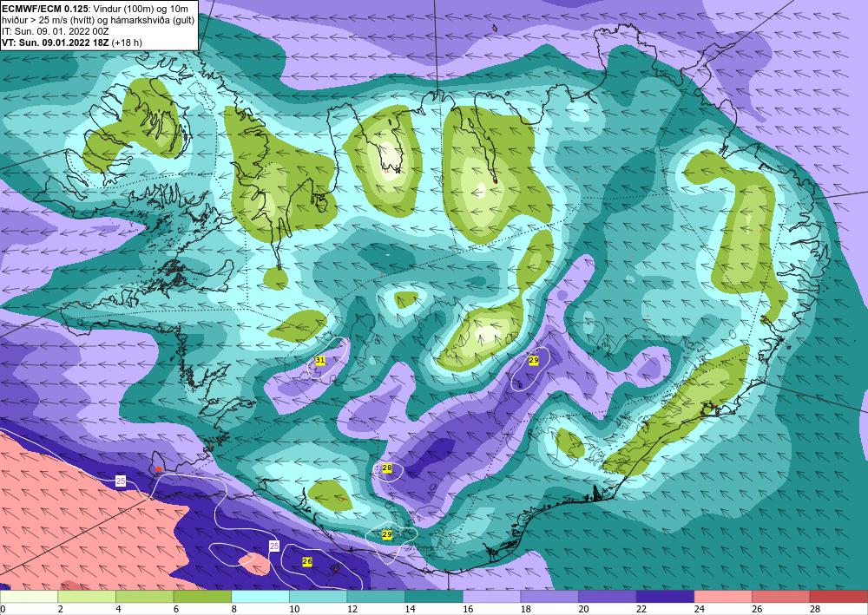Pick the salmon 26–28 legend swatch
Screen dimensions: 868x615
(781, 597)
